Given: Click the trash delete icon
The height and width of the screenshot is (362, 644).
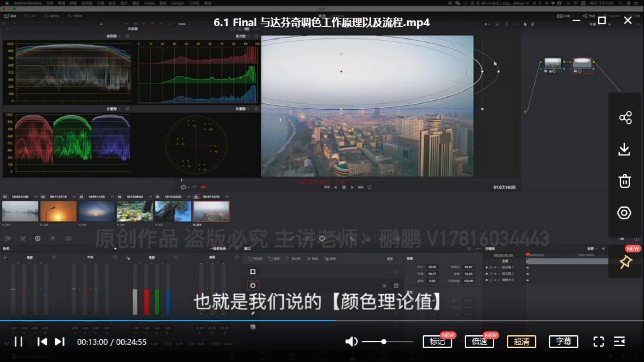Looking at the screenshot, I should (625, 181).
